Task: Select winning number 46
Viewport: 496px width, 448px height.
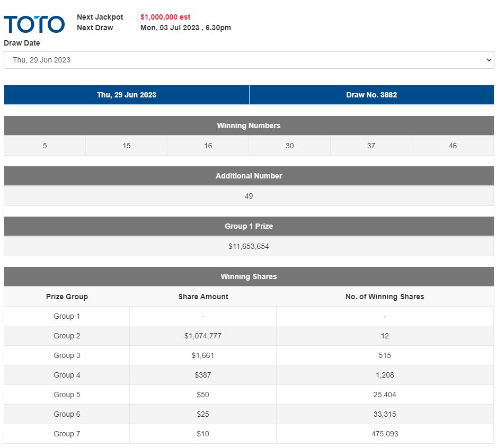Action: pos(453,146)
